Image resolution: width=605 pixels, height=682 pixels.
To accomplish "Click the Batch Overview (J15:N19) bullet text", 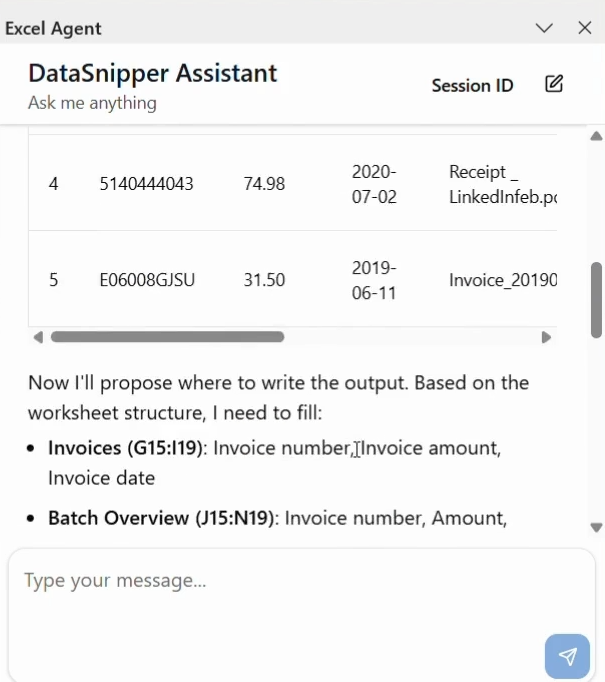I will tap(162, 518).
